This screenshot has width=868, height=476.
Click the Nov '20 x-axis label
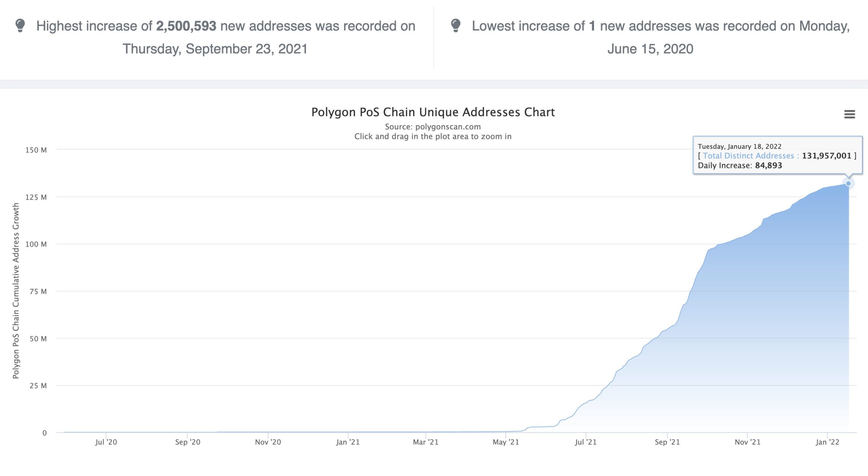[268, 442]
